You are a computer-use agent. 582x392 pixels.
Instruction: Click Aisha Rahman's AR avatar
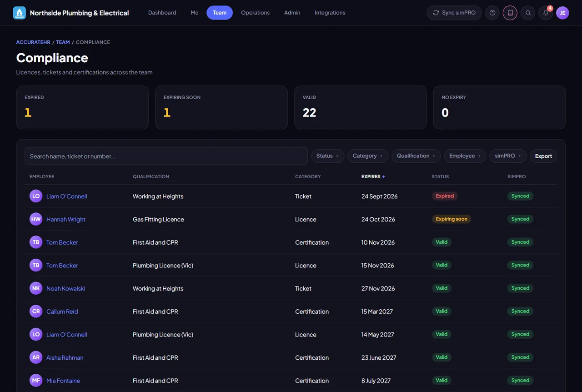tap(36, 357)
